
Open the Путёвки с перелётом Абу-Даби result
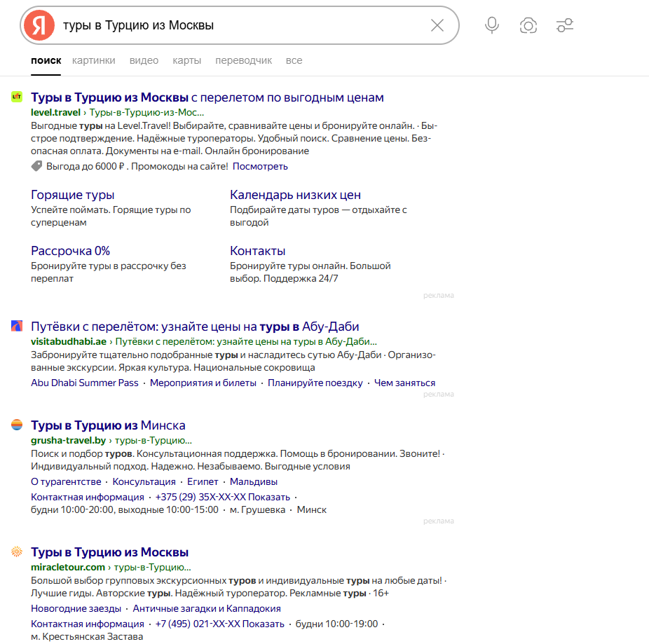point(195,327)
